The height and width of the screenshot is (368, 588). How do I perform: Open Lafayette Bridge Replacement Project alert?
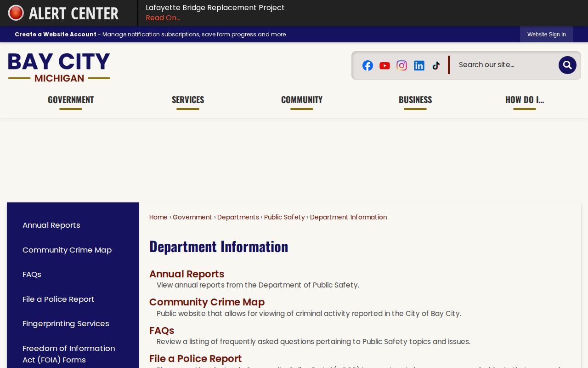215,8
